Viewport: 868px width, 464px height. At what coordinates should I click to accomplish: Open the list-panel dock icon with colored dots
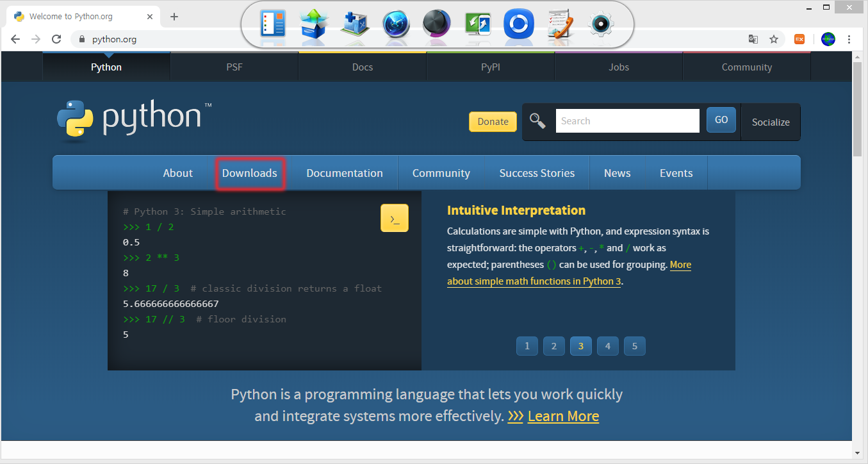coord(273,24)
